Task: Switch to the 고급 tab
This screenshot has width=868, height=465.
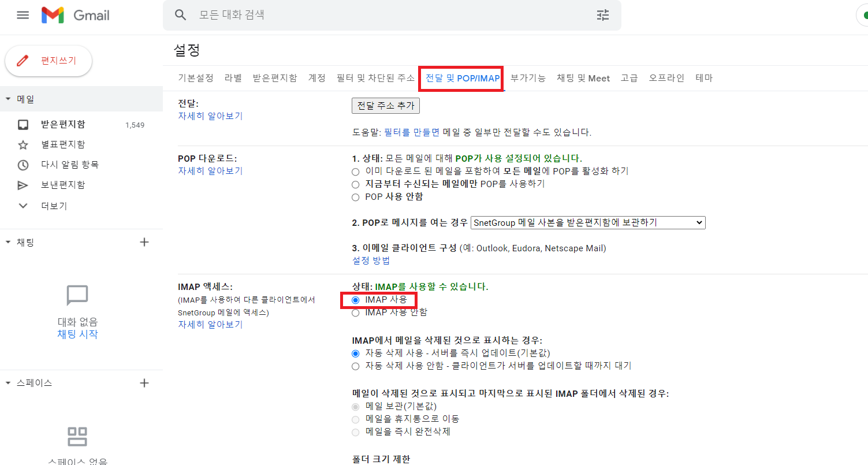Action: (x=629, y=78)
